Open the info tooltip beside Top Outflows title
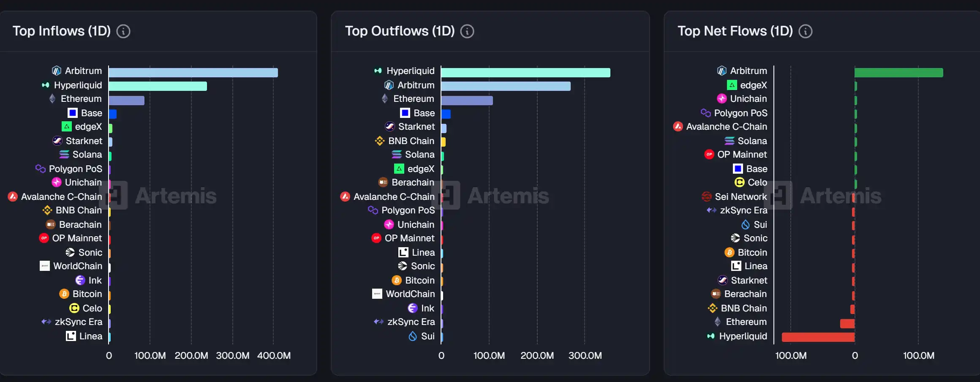Viewport: 980px width, 382px height. (x=467, y=31)
